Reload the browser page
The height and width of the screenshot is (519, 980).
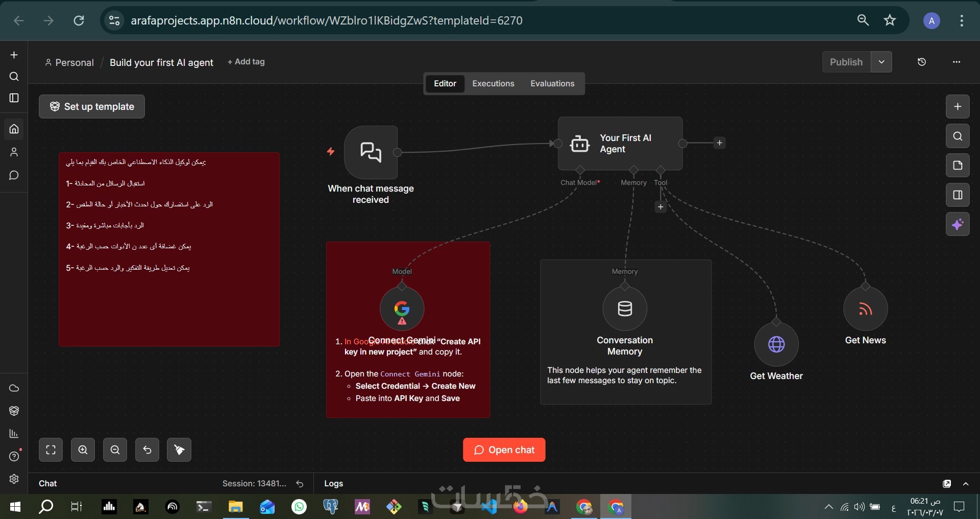(x=79, y=20)
